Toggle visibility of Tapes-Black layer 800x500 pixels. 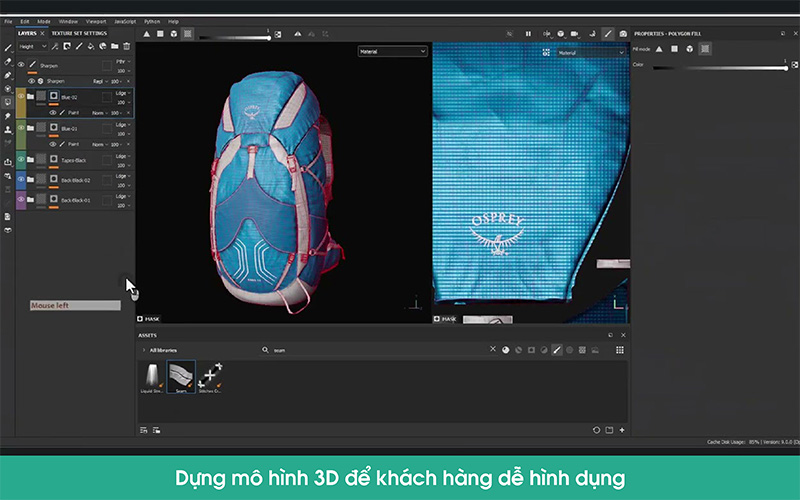21,159
